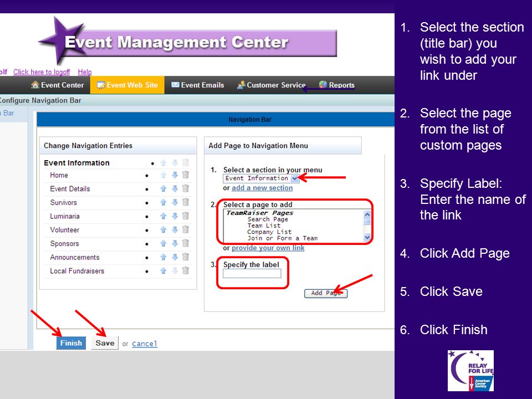Select the Announcements entry name

pos(75,258)
